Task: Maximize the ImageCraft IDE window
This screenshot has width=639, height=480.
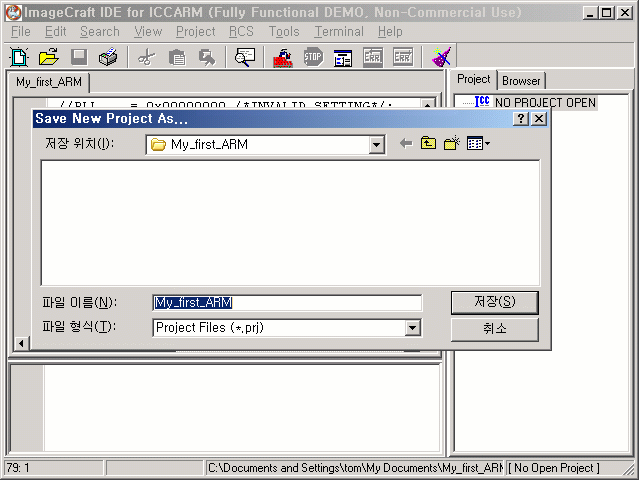Action: (606, 13)
